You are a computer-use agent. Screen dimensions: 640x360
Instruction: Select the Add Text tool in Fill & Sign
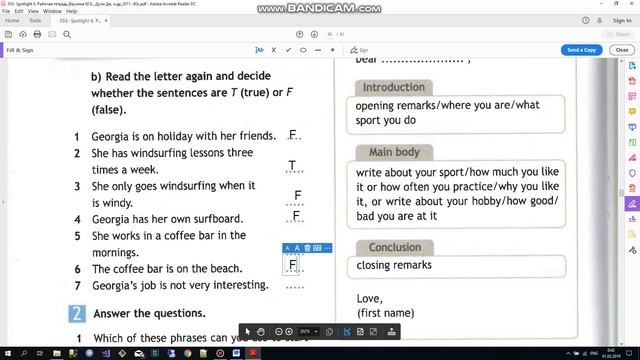259,50
